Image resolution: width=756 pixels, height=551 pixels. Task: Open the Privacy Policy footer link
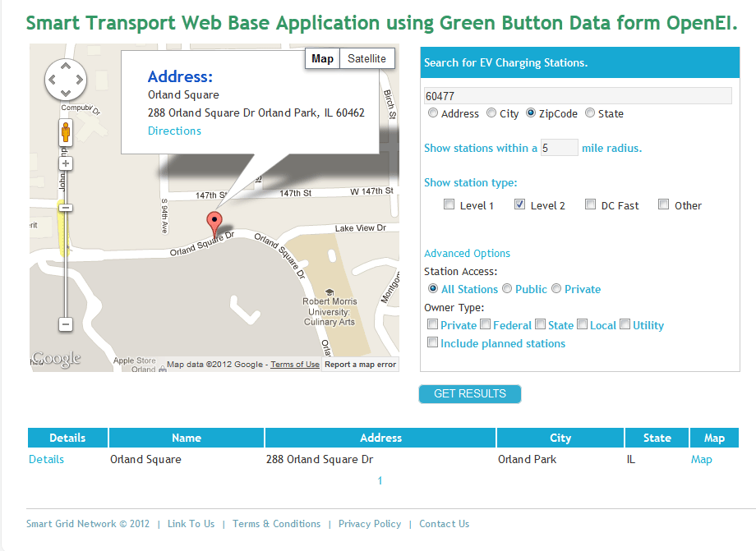click(x=370, y=524)
